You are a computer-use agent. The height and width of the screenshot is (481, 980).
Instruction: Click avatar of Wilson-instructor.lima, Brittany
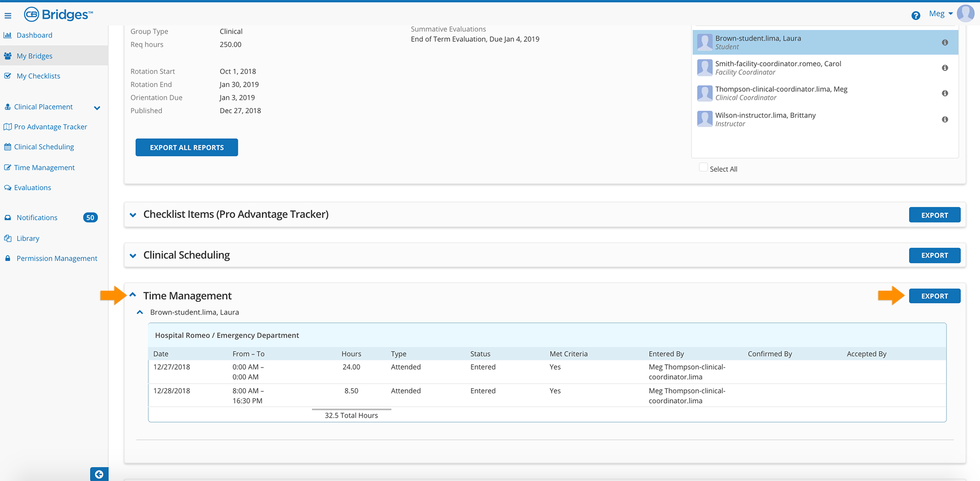[705, 119]
